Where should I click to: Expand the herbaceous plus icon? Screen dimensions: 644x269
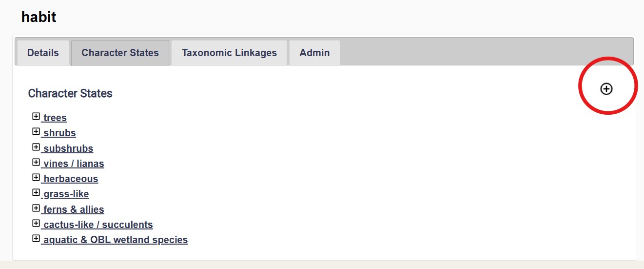point(36,177)
